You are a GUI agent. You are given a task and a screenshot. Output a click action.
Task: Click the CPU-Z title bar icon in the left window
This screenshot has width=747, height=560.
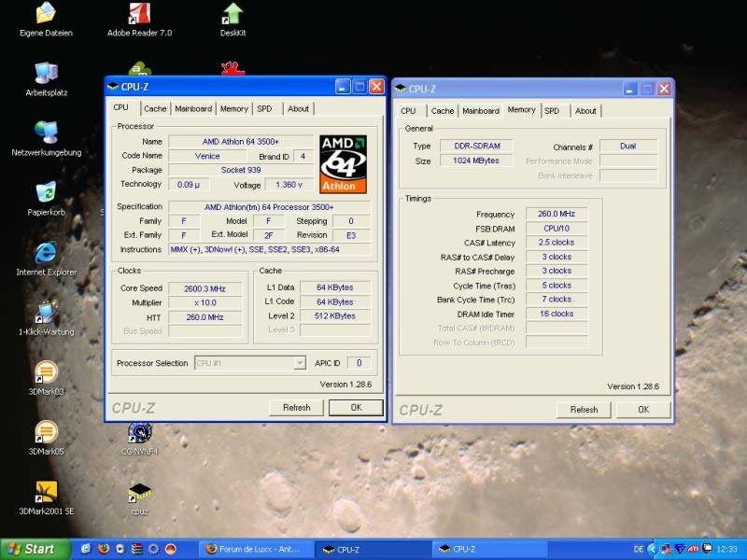point(112,87)
